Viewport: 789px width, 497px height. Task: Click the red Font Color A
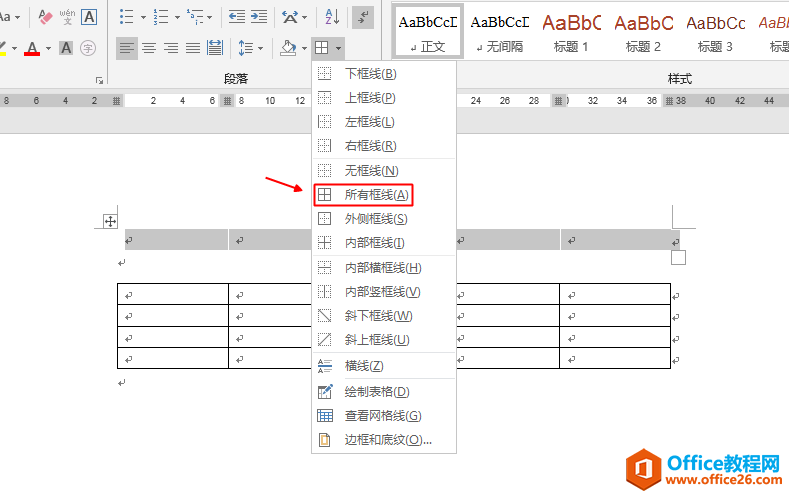tap(32, 48)
